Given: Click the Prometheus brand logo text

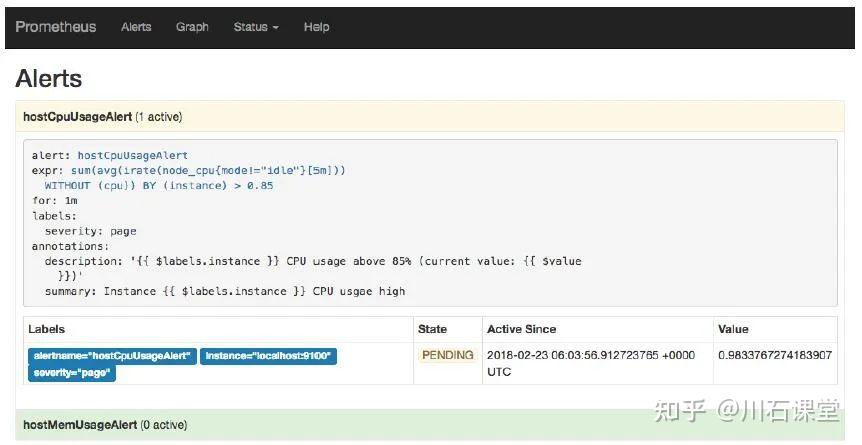Looking at the screenshot, I should click(x=56, y=27).
